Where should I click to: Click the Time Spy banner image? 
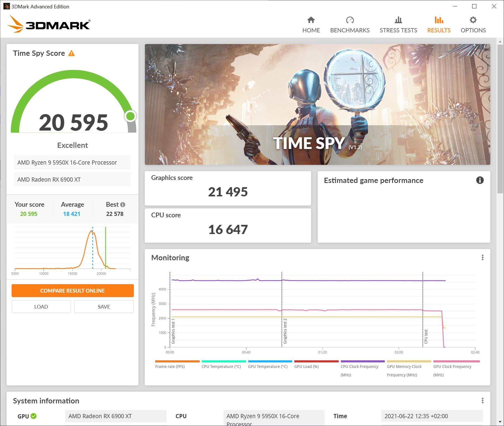[x=317, y=104]
